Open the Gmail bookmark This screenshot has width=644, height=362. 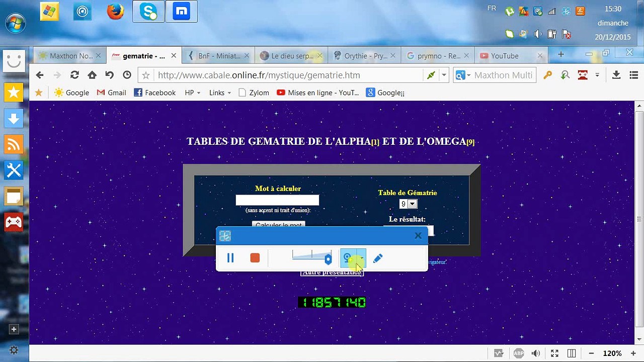[111, 93]
